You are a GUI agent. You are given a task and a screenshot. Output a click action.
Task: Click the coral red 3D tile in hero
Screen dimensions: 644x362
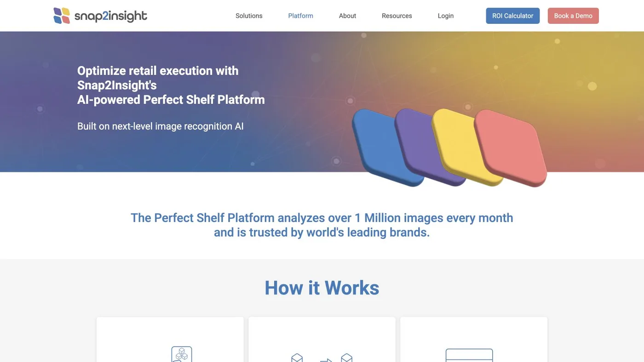click(511, 148)
